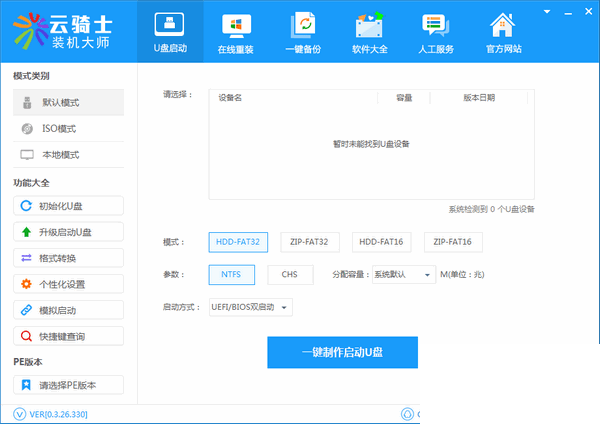Click 一键制作启动U盘 button

pyautogui.click(x=342, y=352)
